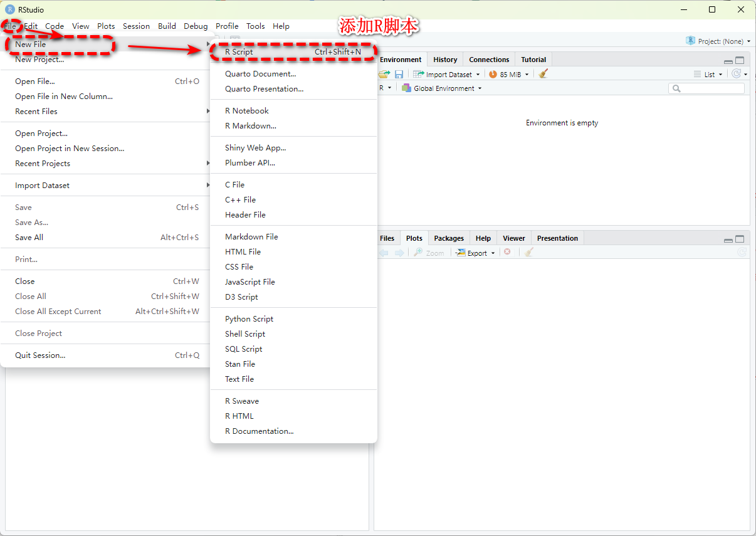
Task: Select Python Script from the submenu
Action: (x=293, y=319)
